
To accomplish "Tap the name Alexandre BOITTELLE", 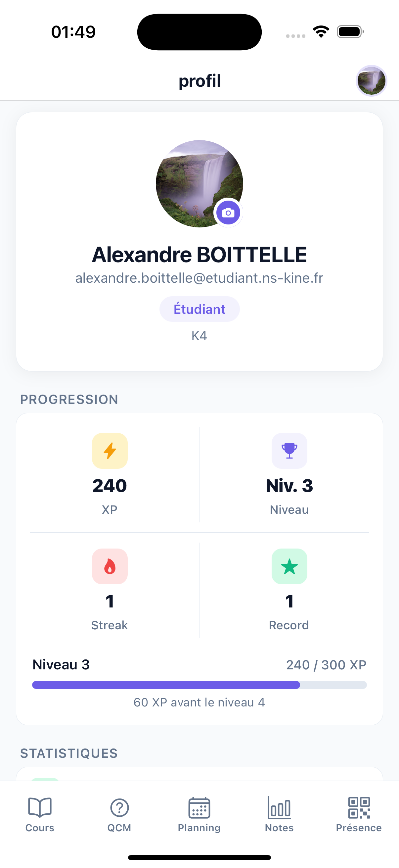I will 199,254.
